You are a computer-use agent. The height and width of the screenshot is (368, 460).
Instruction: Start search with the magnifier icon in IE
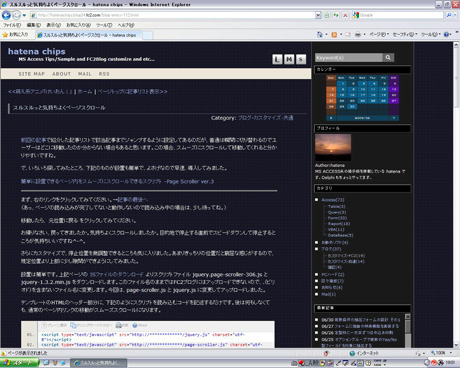point(449,15)
